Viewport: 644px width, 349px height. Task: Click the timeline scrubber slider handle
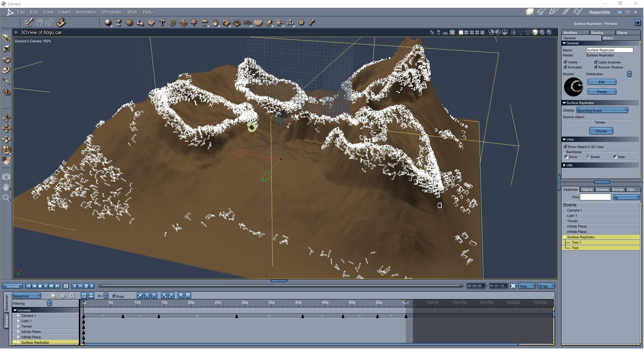coord(101,286)
